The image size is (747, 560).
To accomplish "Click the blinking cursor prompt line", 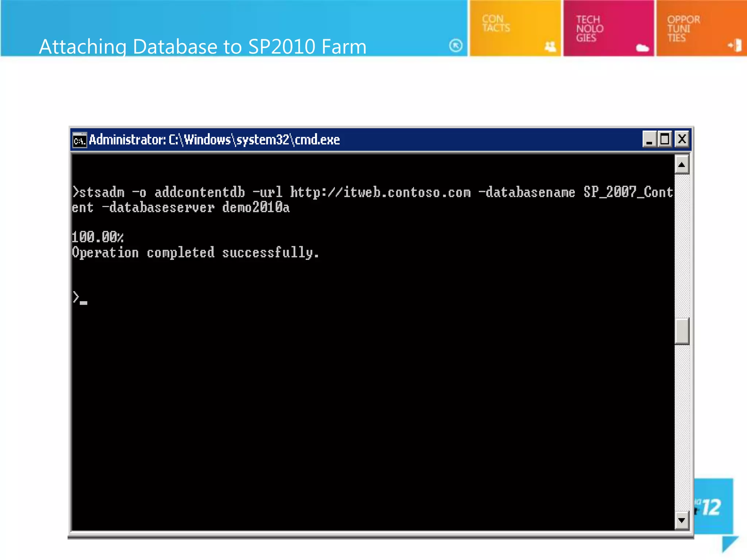I will 80,298.
